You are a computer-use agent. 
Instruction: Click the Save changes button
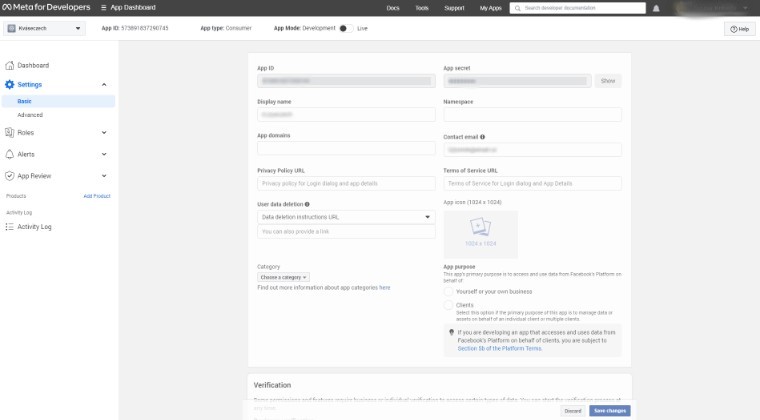tap(610, 411)
